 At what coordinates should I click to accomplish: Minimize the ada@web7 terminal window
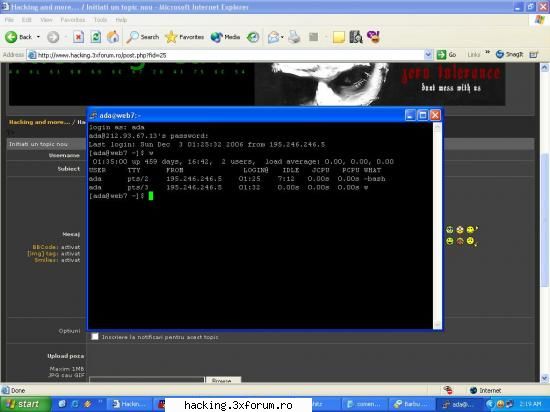pos(410,115)
